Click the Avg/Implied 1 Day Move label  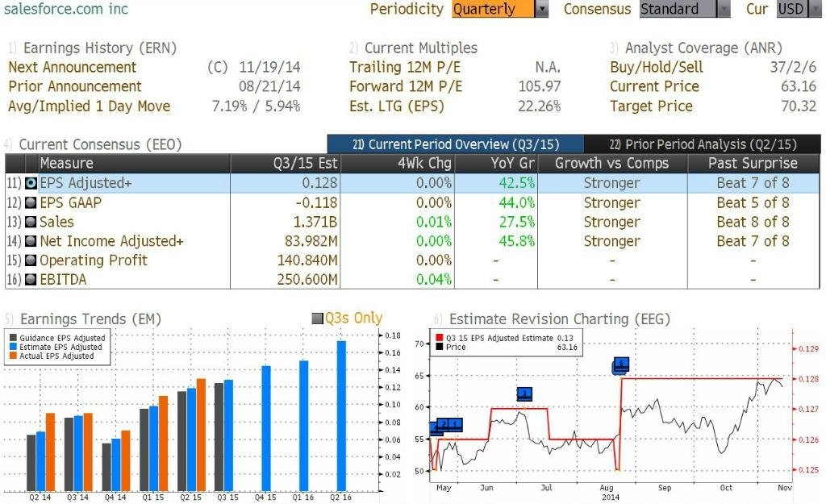pos(89,106)
